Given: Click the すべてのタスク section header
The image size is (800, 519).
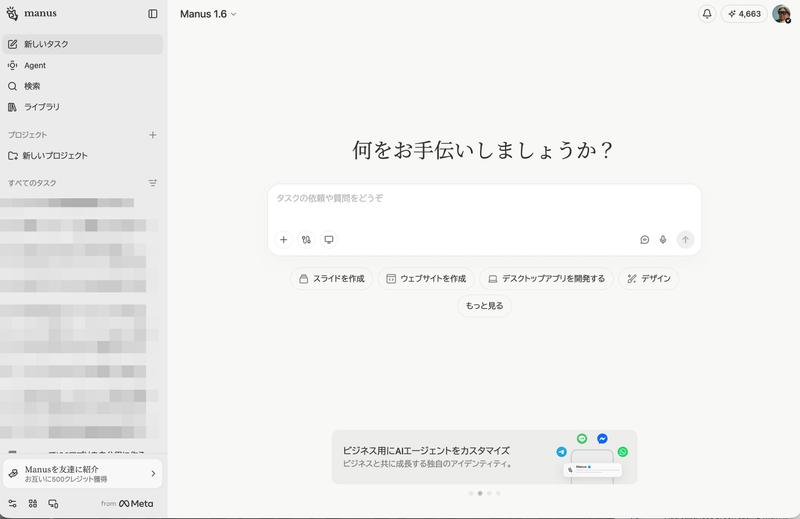Looking at the screenshot, I should pos(32,183).
